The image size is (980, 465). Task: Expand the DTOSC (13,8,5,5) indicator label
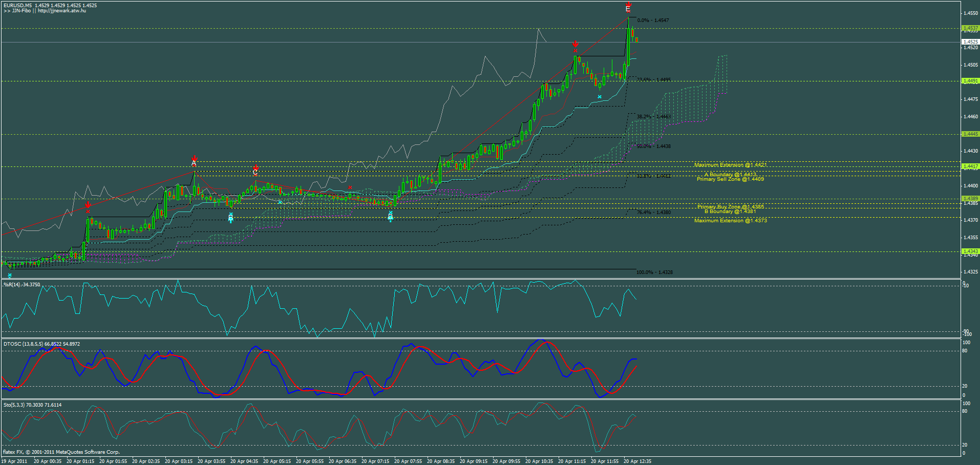click(x=23, y=344)
